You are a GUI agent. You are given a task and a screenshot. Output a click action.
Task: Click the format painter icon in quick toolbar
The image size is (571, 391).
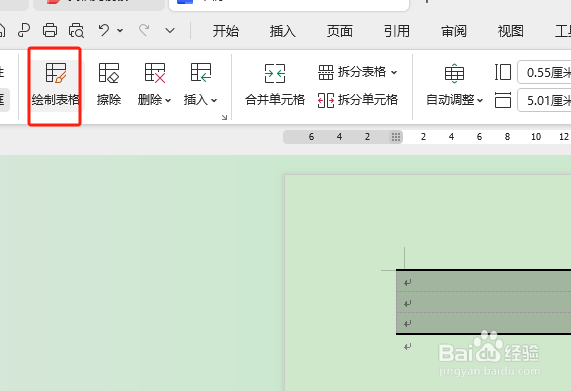coord(24,31)
